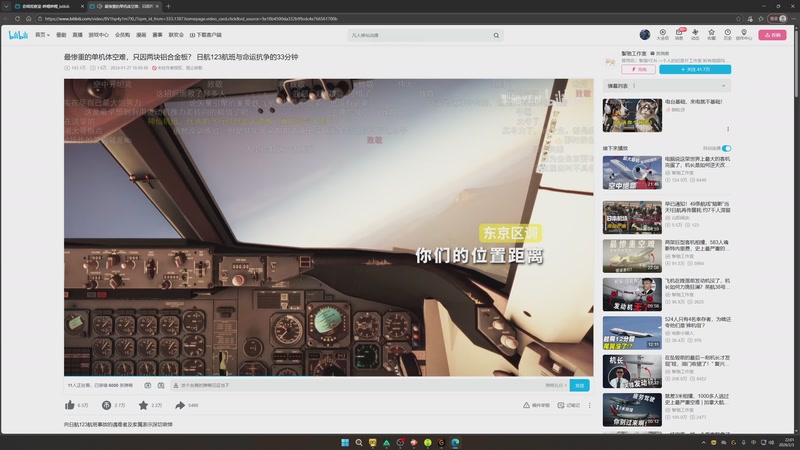
Task: Open the dog-and-cat ad thumbnail
Action: (632, 115)
